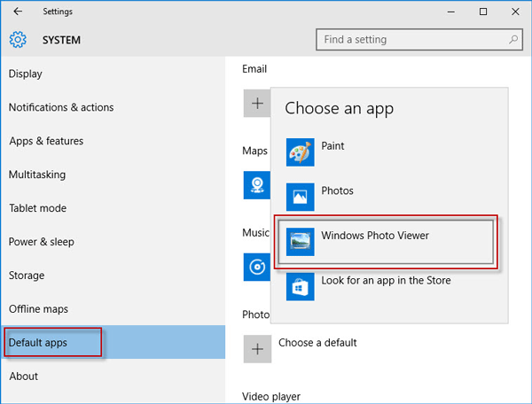This screenshot has width=532, height=404.
Task: Click Choose a default for Photo viewer
Action: (x=317, y=343)
